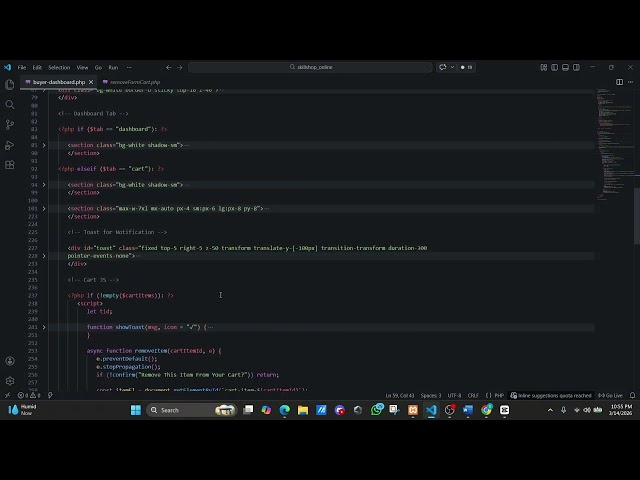Expand folded showToast function at line 241
Screen dimensions: 640x480
tap(44, 327)
